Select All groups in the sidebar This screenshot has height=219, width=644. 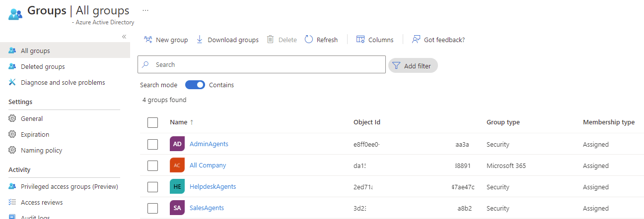[x=65, y=51]
